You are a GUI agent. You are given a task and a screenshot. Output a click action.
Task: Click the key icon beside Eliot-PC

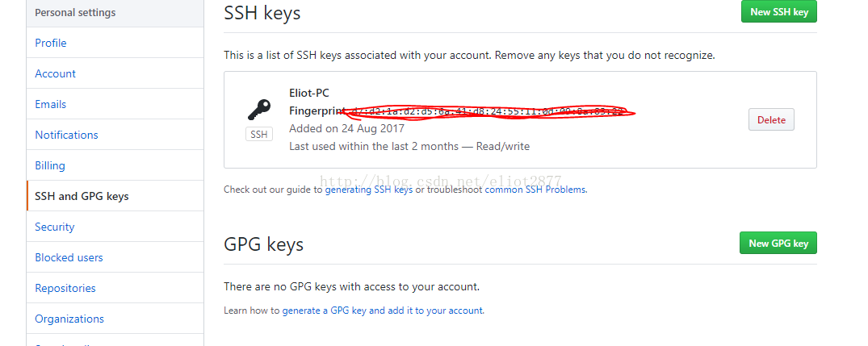pos(259,110)
